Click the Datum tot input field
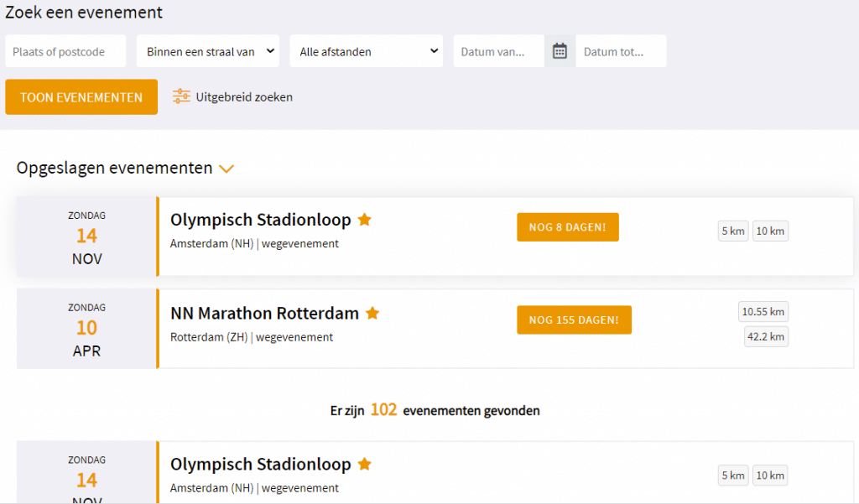859x504 pixels. tap(622, 51)
